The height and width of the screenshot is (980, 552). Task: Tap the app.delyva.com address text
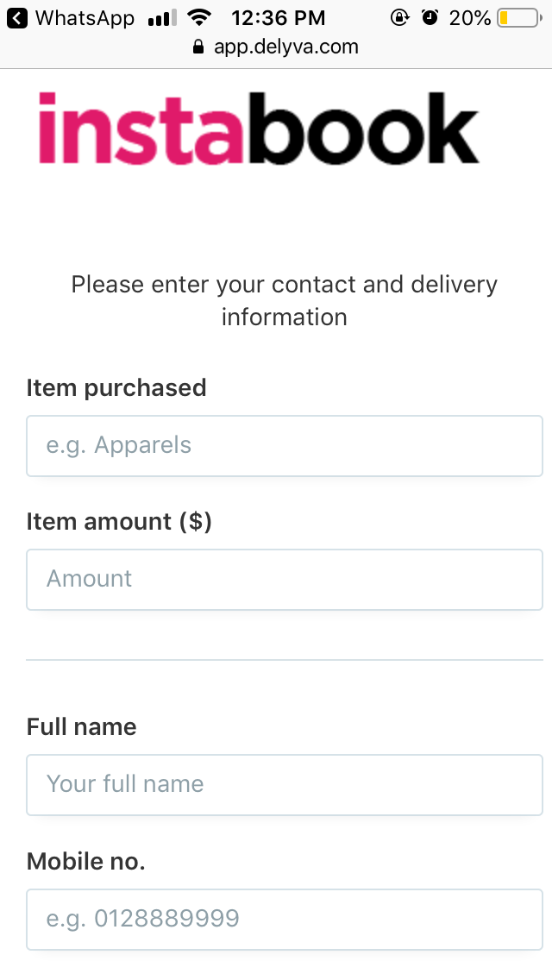[285, 47]
